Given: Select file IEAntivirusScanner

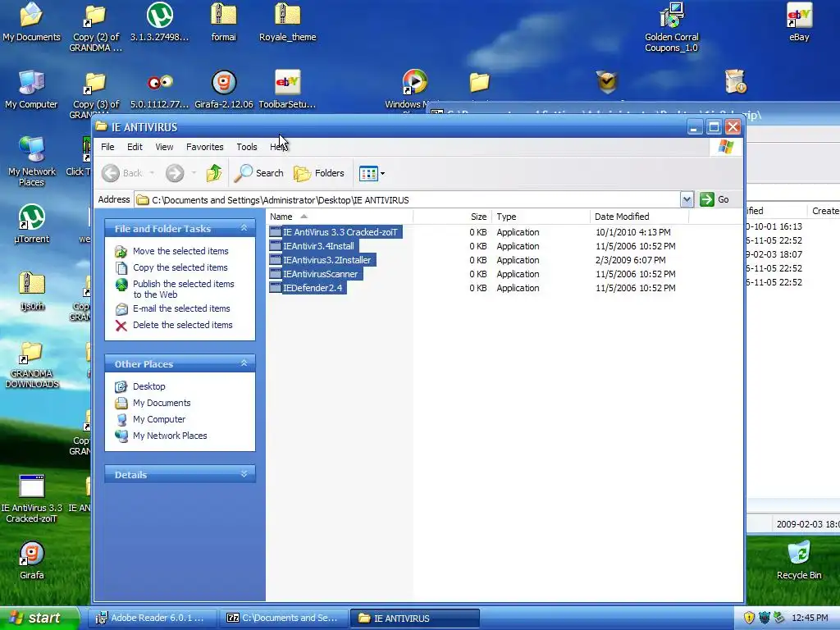Looking at the screenshot, I should (x=321, y=274).
